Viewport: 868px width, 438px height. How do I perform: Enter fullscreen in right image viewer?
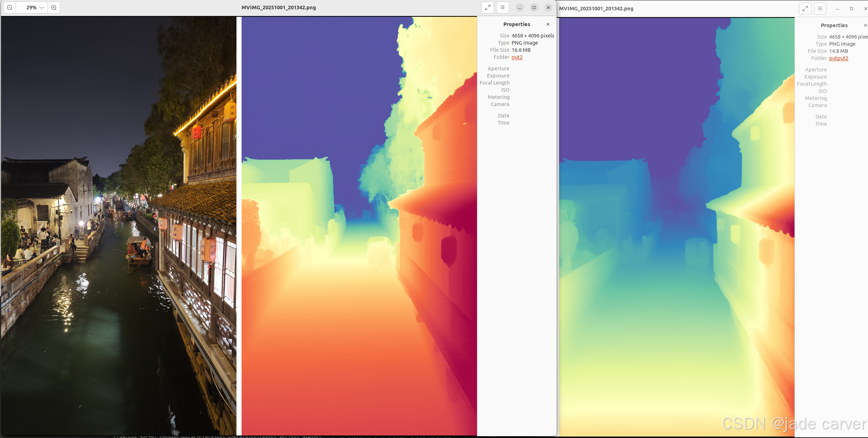point(805,9)
